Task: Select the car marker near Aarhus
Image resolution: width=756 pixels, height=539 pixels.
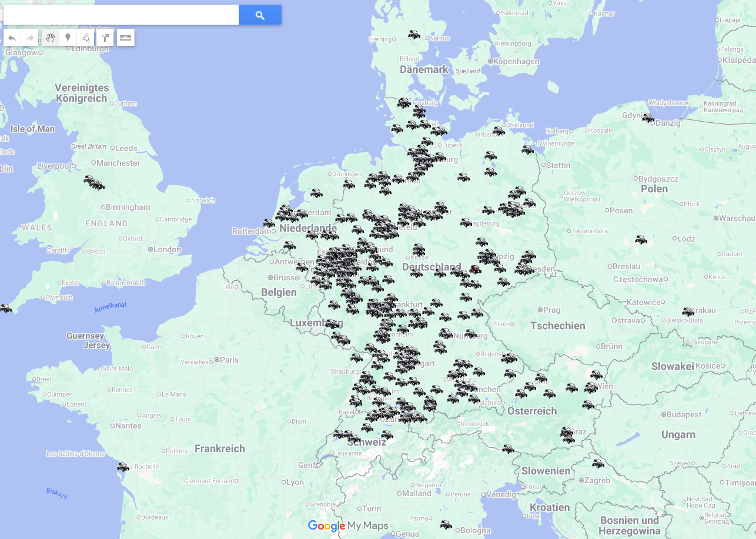Action: pos(414,35)
